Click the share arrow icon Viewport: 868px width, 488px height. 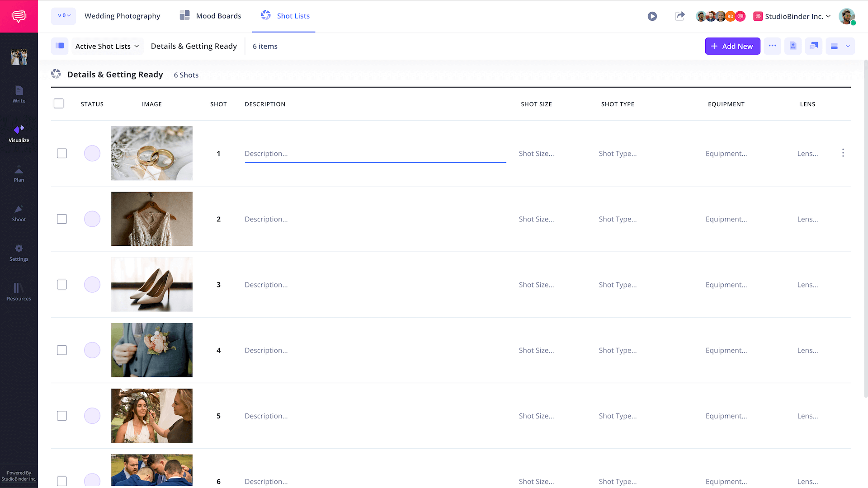679,16
